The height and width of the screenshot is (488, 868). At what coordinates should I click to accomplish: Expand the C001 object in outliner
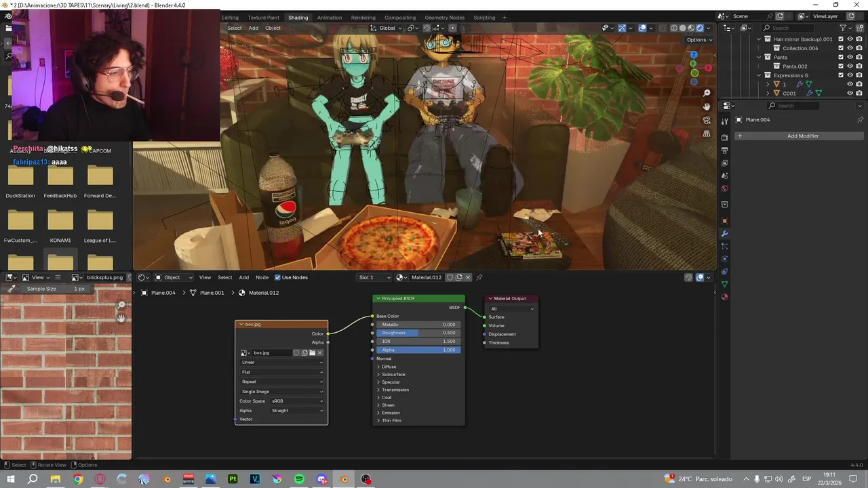point(768,93)
